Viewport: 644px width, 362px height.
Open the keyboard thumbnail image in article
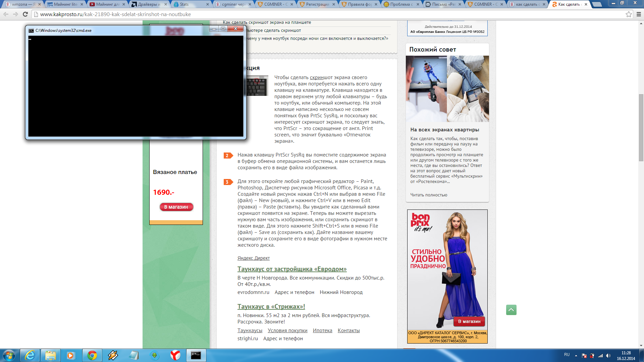[x=257, y=86]
